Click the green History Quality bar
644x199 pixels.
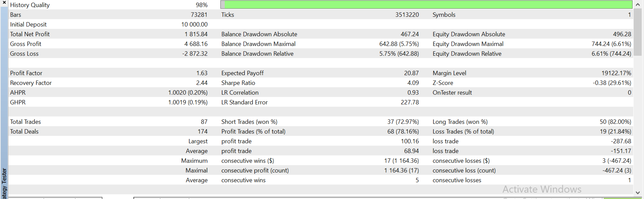click(x=426, y=5)
